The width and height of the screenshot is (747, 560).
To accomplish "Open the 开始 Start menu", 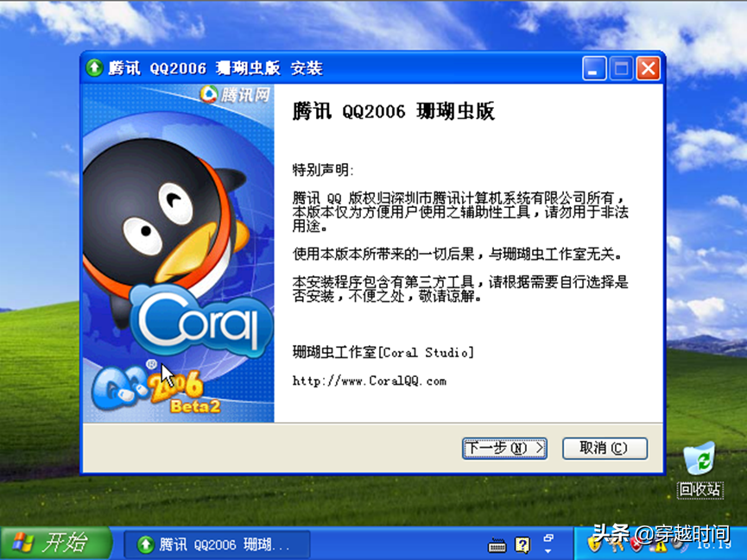I will click(54, 544).
